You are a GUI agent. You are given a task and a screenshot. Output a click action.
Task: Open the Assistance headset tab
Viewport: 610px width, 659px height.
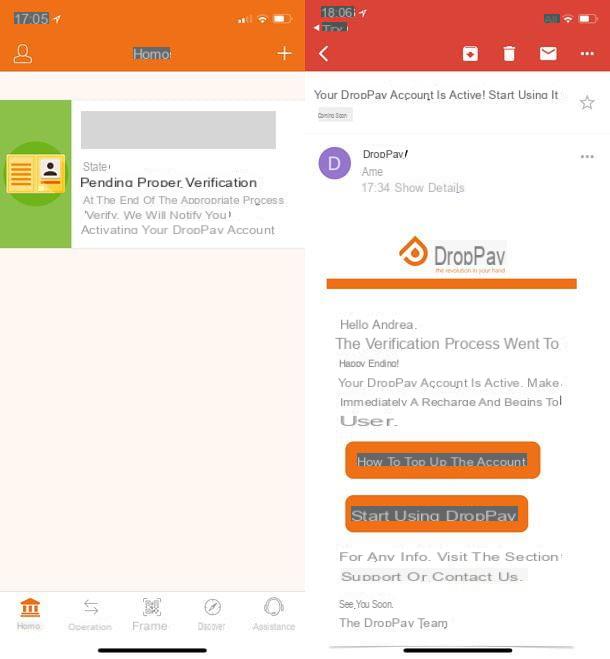pyautogui.click(x=274, y=615)
